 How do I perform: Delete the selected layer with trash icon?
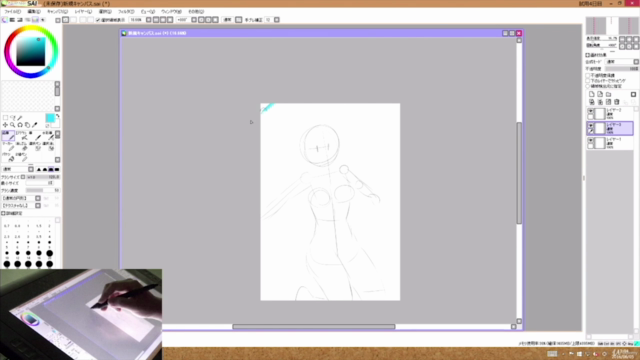[616, 102]
